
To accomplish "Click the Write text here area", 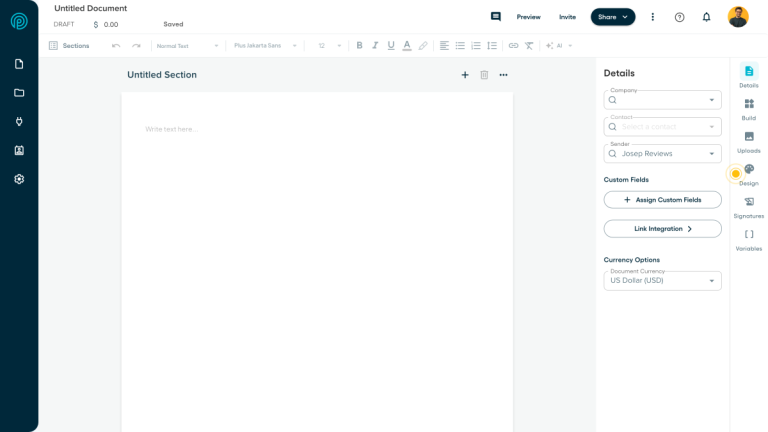I will tap(171, 129).
